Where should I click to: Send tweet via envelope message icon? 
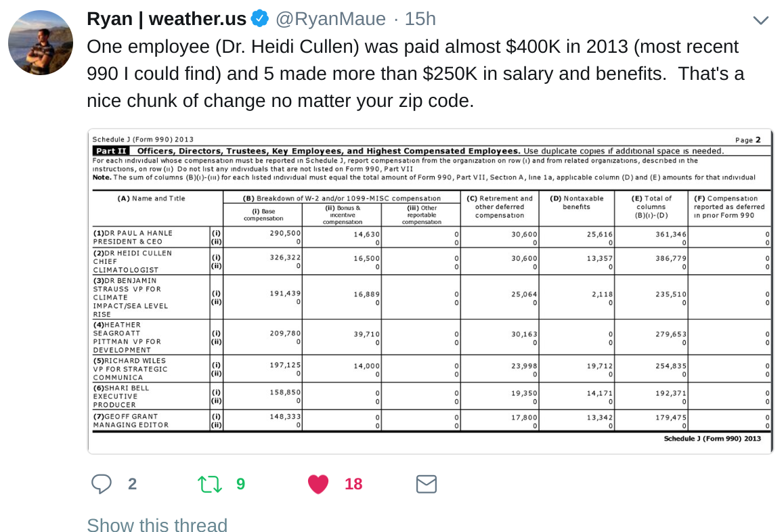427,484
